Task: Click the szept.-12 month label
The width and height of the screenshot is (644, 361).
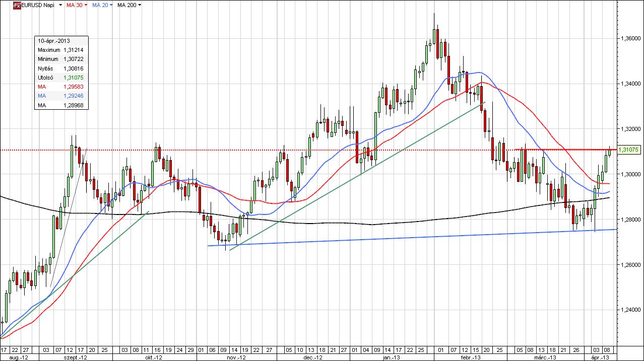Action: click(75, 357)
